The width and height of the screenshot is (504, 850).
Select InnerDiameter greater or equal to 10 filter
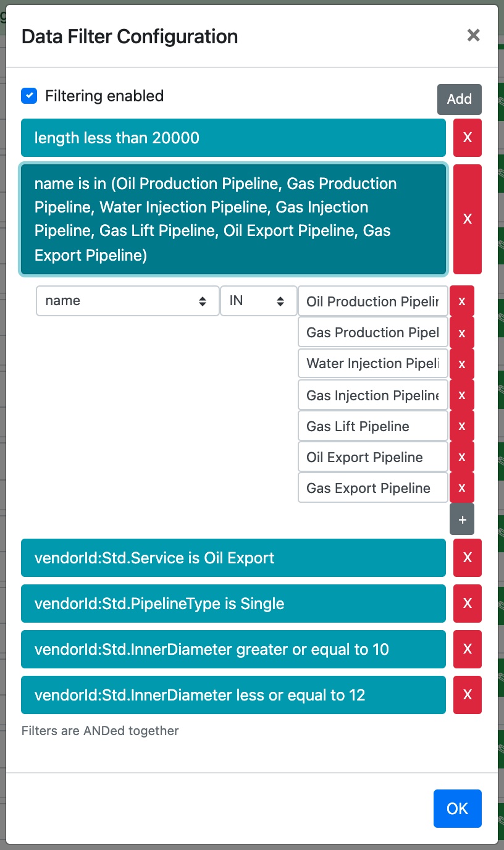point(233,649)
